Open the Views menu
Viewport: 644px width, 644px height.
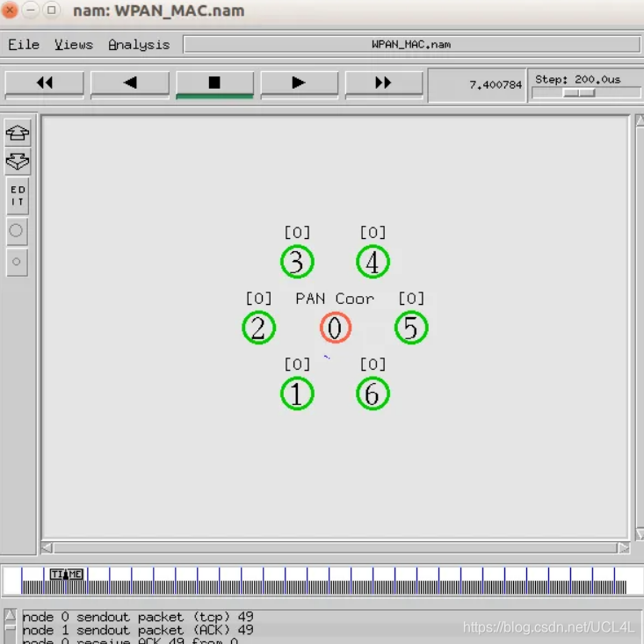pyautogui.click(x=74, y=44)
